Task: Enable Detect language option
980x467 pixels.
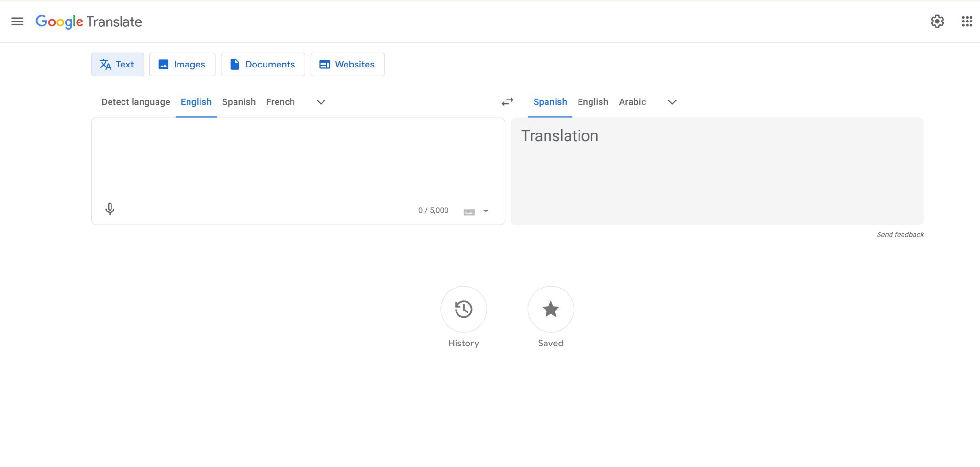Action: [135, 102]
